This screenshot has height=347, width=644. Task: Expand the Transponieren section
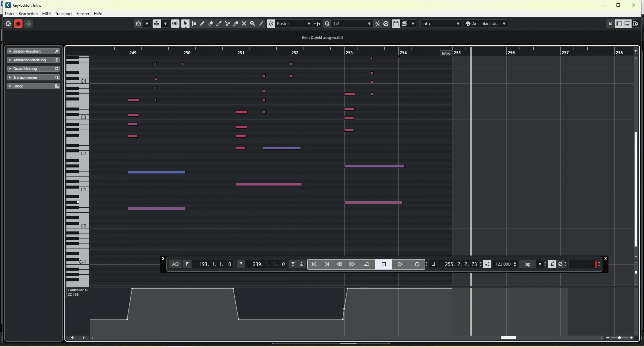[34, 77]
